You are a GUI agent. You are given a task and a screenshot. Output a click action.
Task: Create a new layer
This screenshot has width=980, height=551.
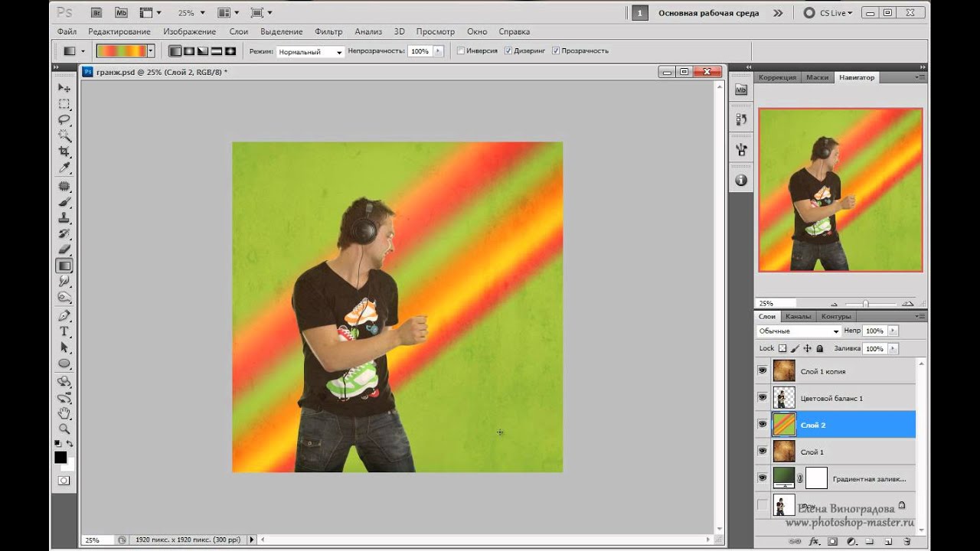tap(888, 542)
